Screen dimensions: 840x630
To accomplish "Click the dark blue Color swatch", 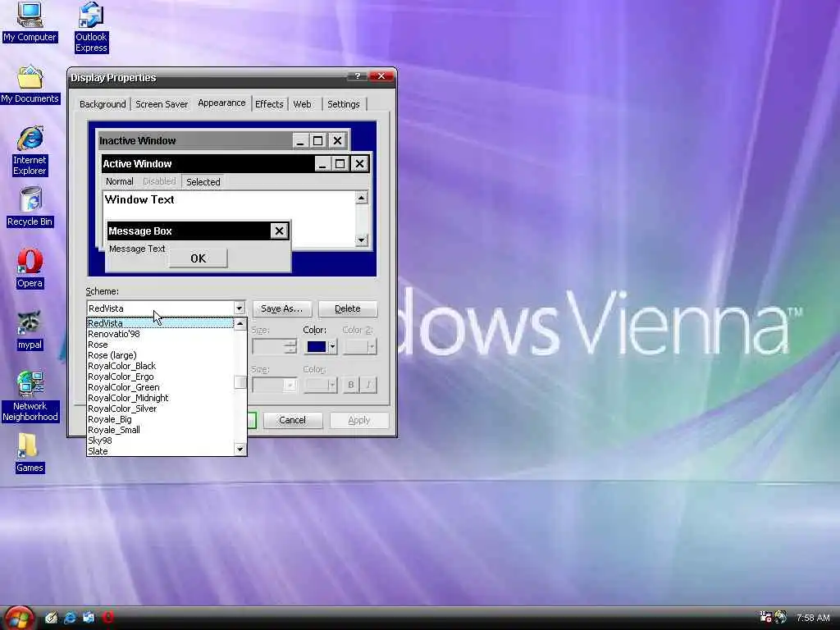I will pos(316,347).
